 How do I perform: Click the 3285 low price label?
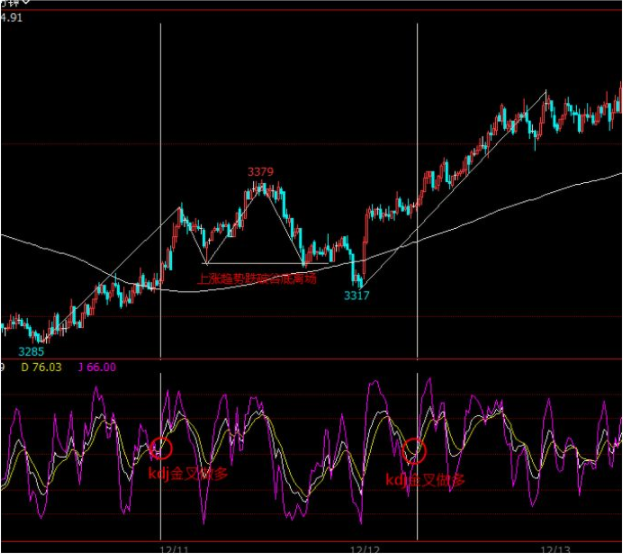32,353
